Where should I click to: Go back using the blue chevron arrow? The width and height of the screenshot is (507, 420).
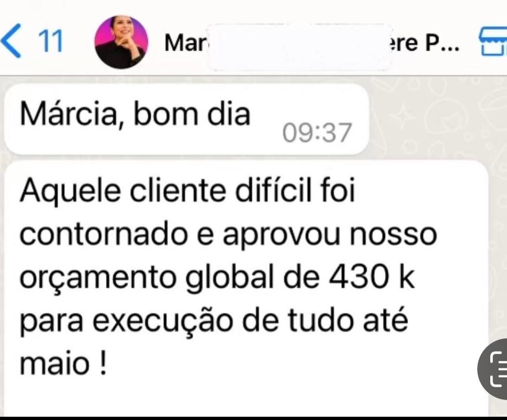[12, 41]
